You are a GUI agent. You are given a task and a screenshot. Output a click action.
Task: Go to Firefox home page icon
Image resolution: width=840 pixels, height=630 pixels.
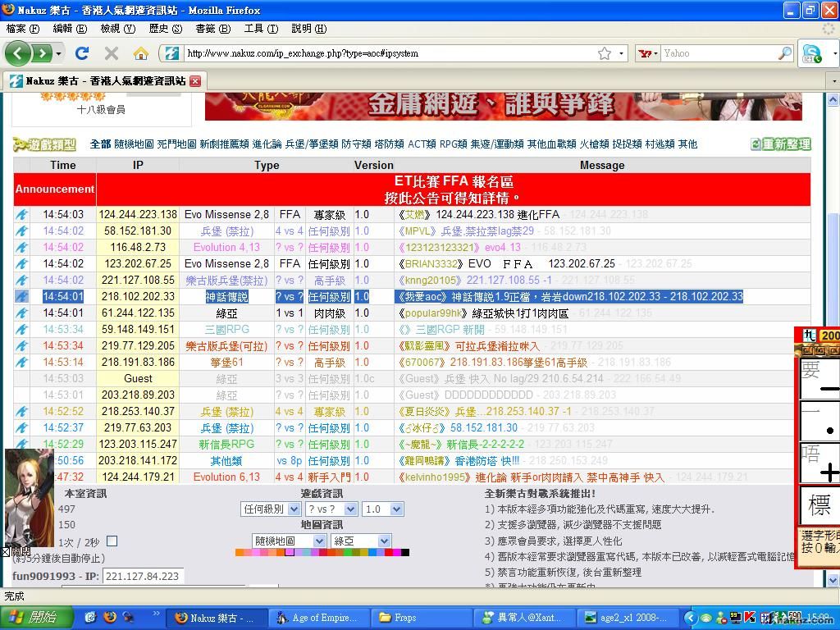141,53
